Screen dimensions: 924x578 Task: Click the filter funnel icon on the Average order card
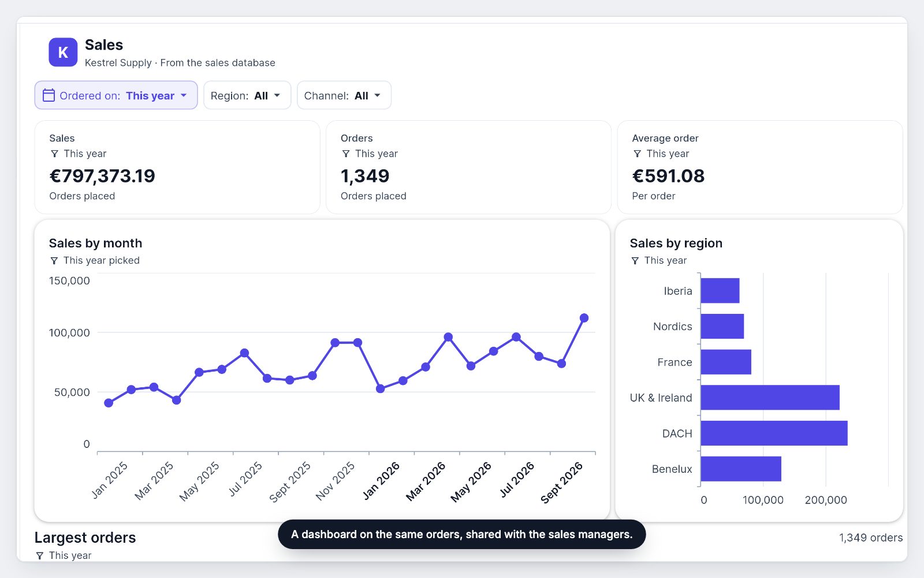(x=637, y=154)
